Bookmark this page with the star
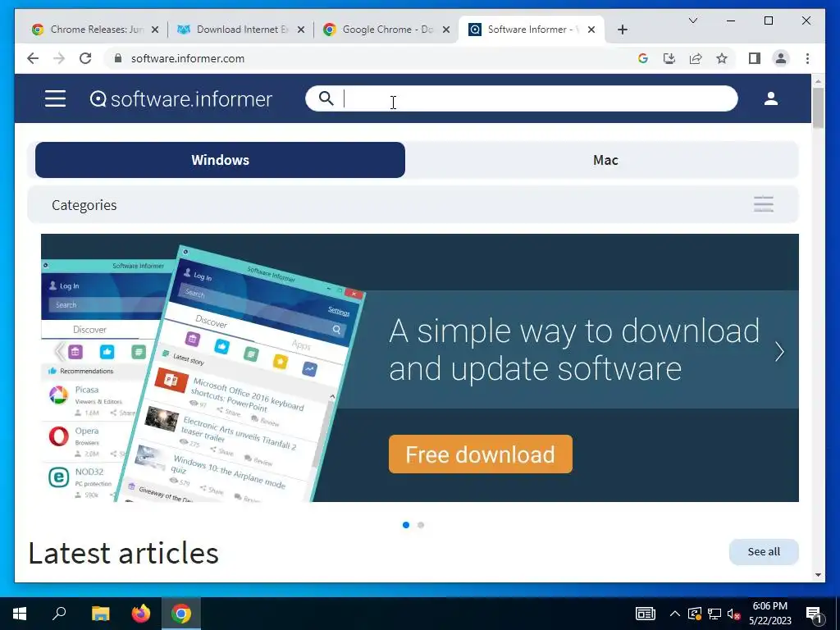 pyautogui.click(x=722, y=58)
